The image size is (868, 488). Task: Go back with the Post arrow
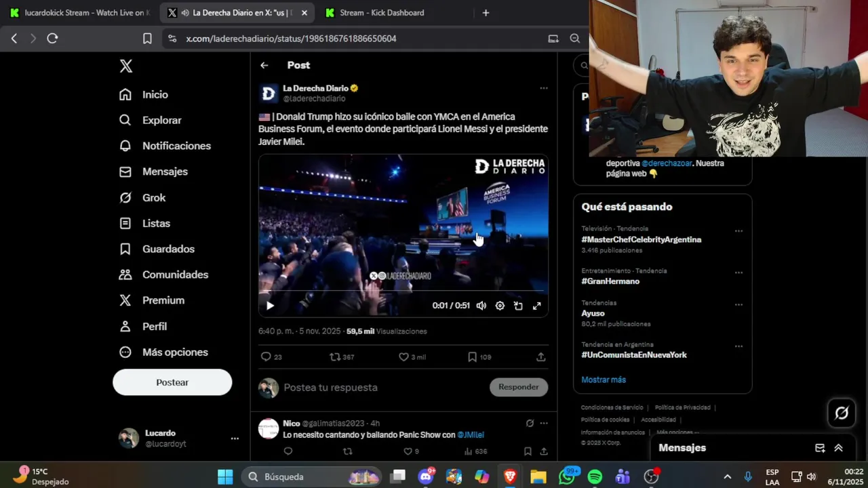pyautogui.click(x=264, y=65)
